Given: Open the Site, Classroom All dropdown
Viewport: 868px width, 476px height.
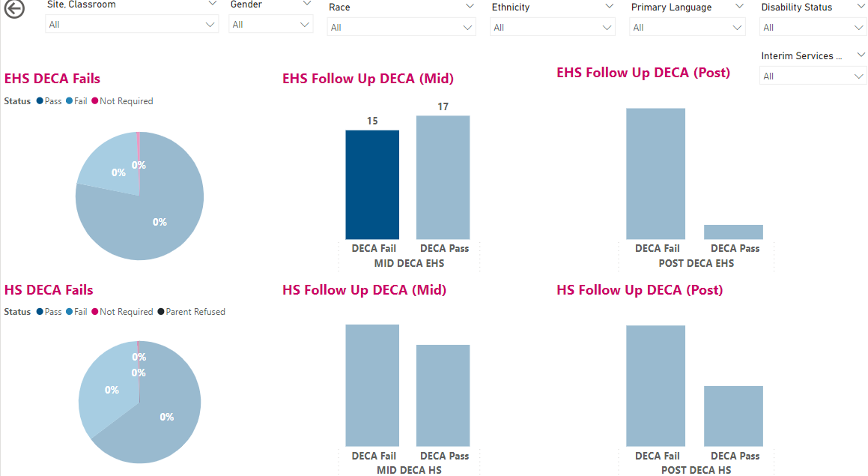Looking at the screenshot, I should [x=132, y=25].
